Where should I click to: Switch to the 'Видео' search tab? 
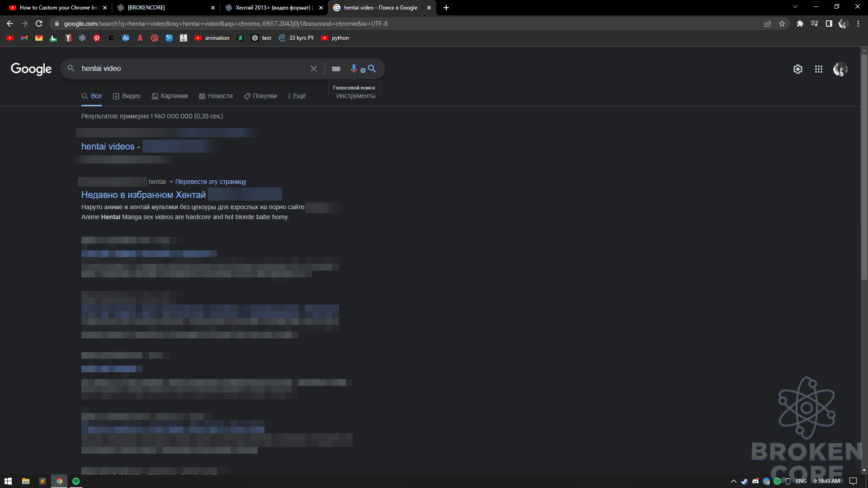127,96
